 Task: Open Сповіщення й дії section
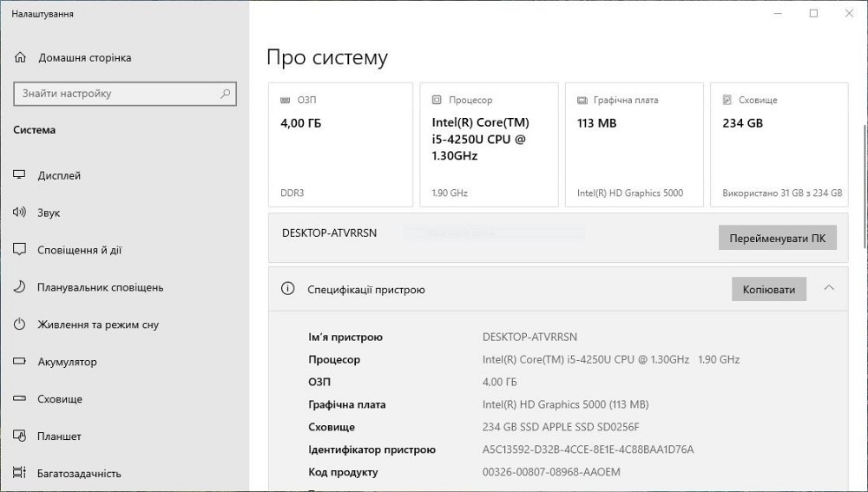[x=79, y=250]
